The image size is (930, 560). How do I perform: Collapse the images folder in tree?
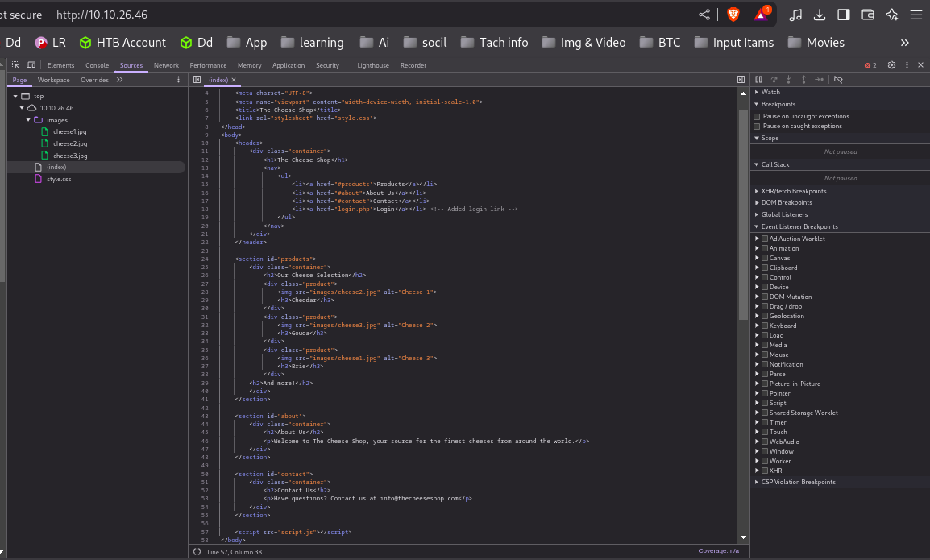click(x=29, y=120)
